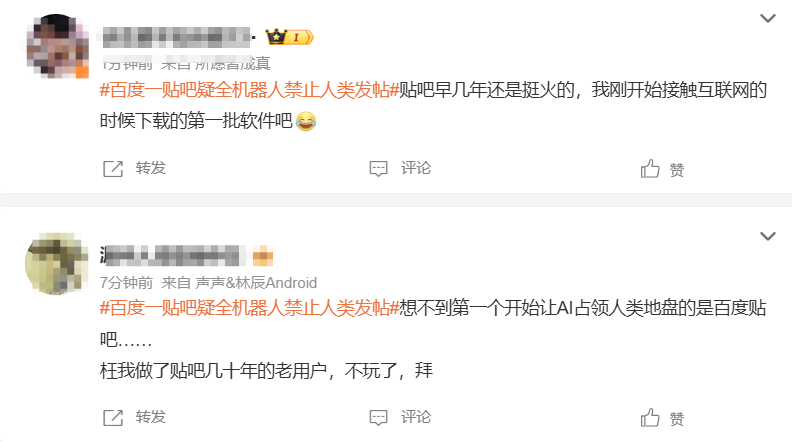Screen dimensions: 792x442
Task: Click the crown VIP badge beside the first username
Action: pyautogui.click(x=289, y=37)
